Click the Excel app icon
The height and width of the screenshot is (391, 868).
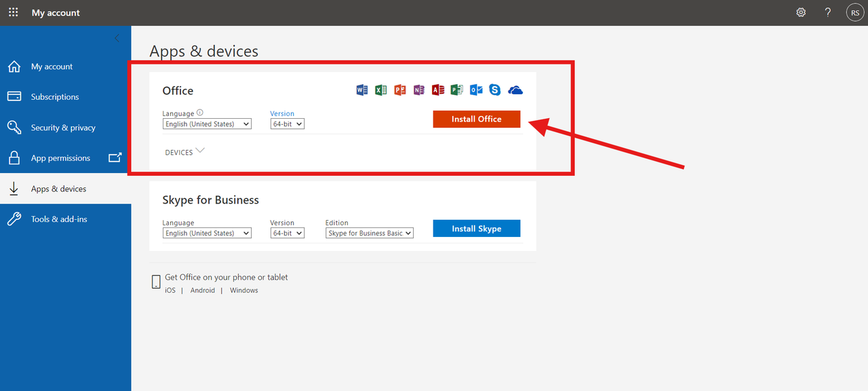pos(381,90)
